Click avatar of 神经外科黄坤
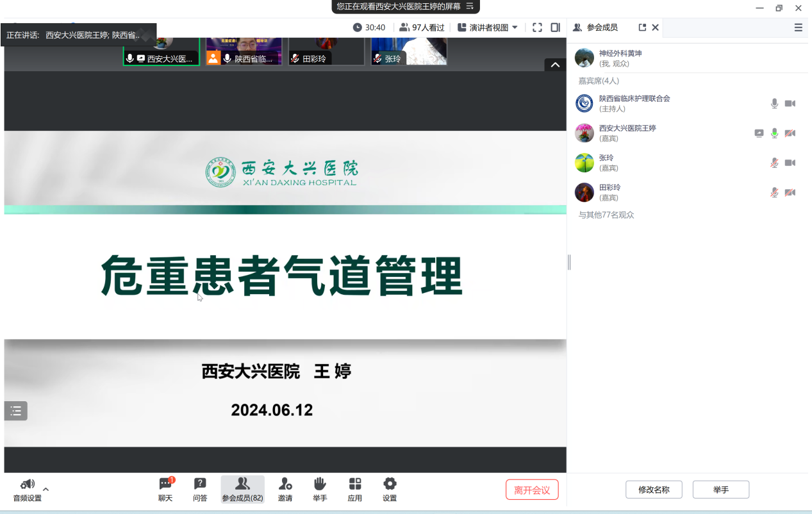 [584, 58]
